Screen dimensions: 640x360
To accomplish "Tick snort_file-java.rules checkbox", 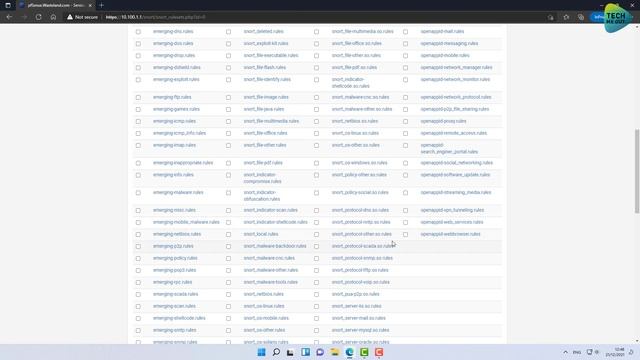I will 229,109.
